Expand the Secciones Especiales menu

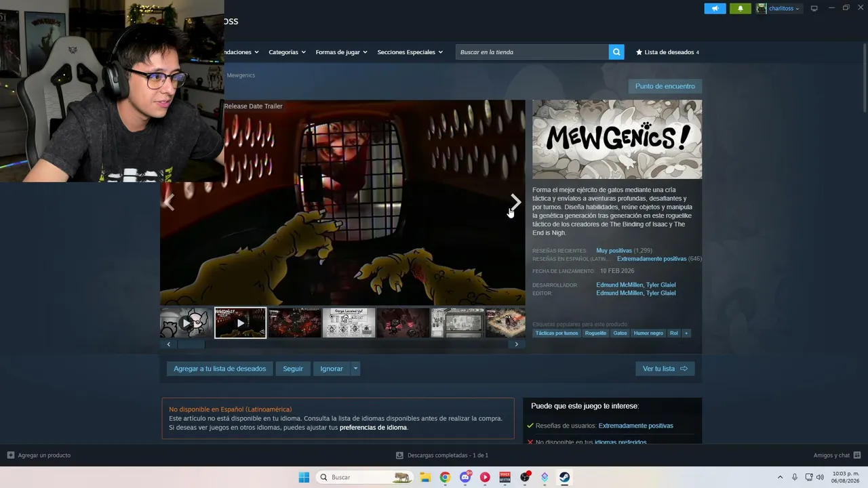coord(410,52)
